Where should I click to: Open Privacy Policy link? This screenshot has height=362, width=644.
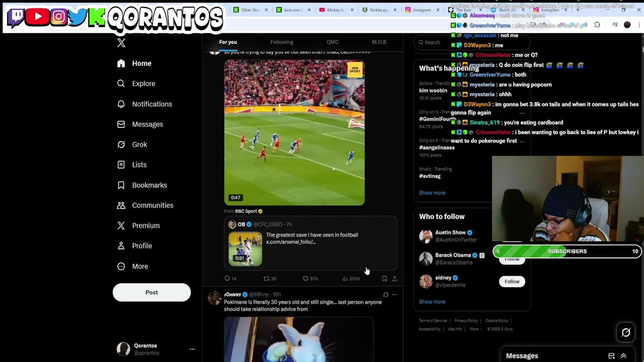[x=466, y=321]
